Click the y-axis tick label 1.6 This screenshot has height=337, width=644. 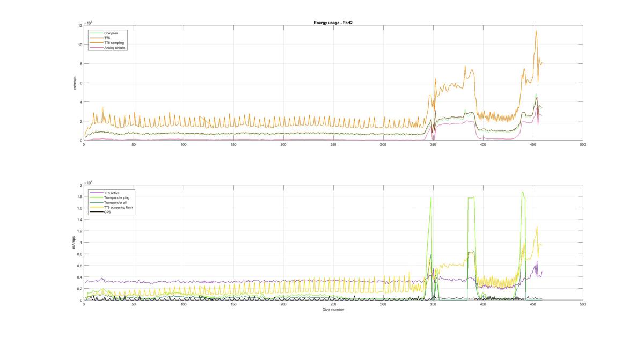pos(79,208)
